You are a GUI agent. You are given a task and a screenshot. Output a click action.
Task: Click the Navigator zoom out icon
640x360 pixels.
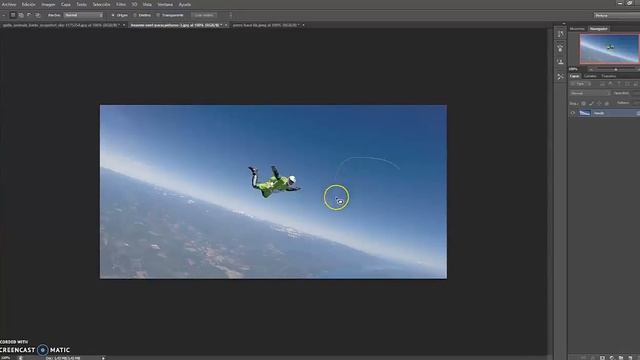(591, 70)
